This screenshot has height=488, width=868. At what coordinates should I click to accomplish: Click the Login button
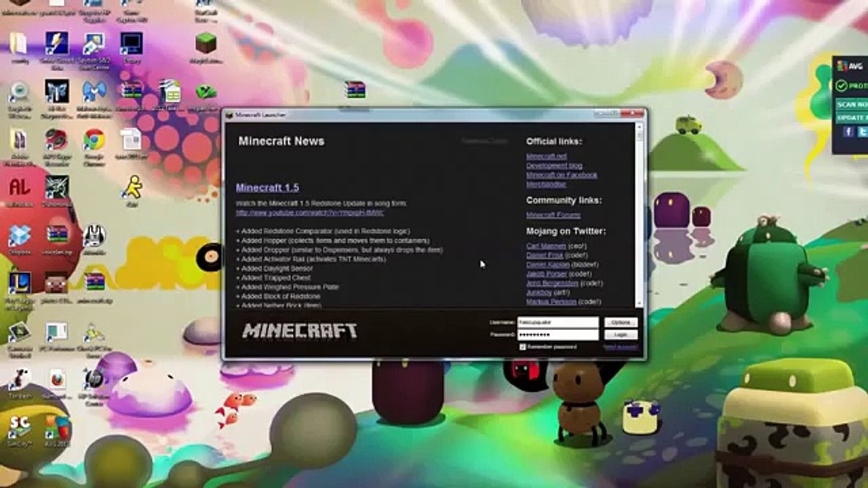tap(620, 335)
